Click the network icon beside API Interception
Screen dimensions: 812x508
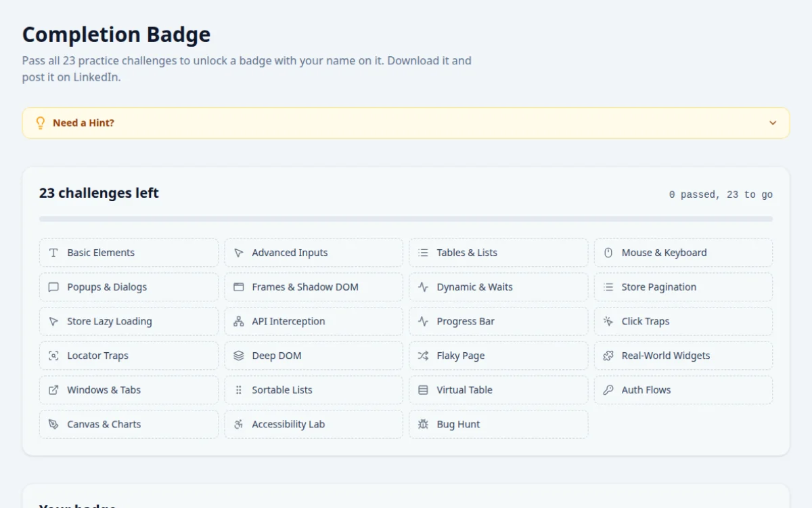238,321
